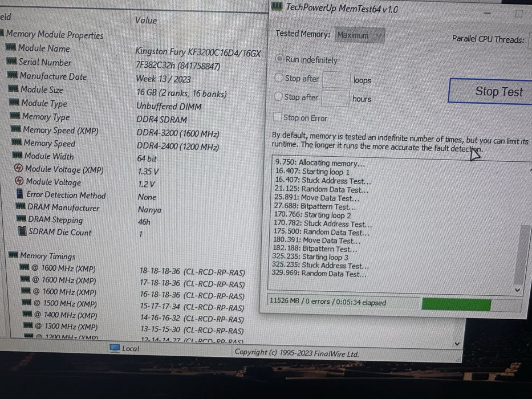Click the Stop Test button

coord(490,91)
